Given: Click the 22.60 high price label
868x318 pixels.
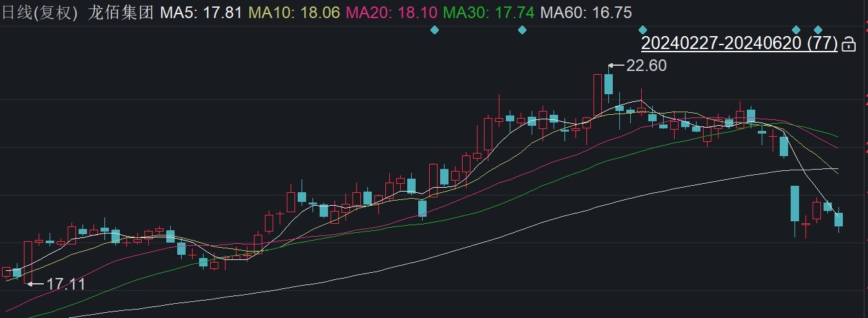Looking at the screenshot, I should click(x=646, y=65).
